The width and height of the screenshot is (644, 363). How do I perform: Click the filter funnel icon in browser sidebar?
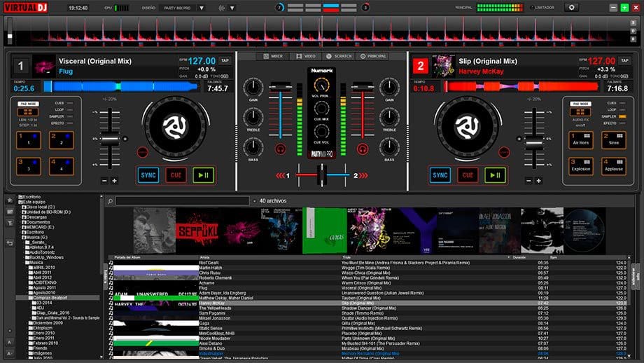point(10,224)
